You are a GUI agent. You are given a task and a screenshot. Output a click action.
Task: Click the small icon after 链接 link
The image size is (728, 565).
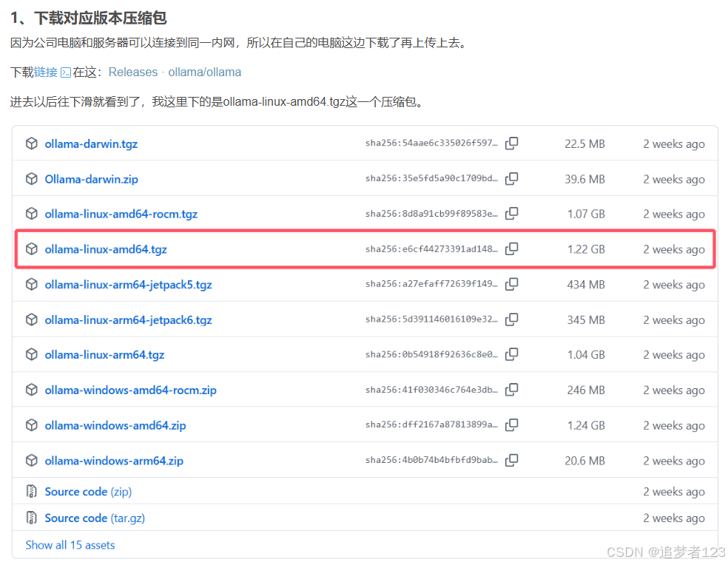[66, 72]
